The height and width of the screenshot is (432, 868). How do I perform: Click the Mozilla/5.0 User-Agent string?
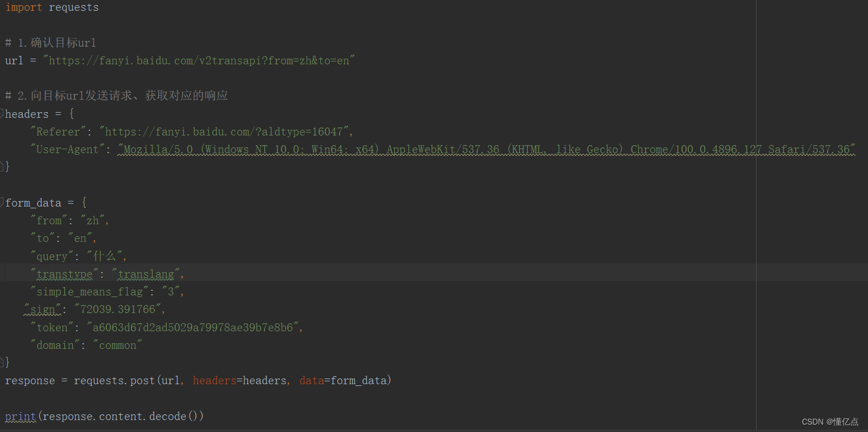486,149
